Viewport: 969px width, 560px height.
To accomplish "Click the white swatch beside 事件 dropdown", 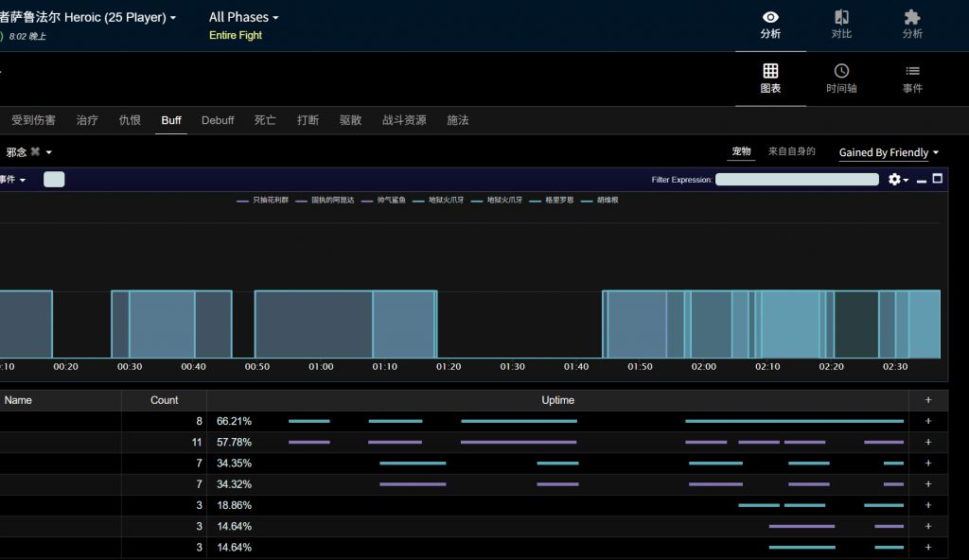I will point(54,180).
